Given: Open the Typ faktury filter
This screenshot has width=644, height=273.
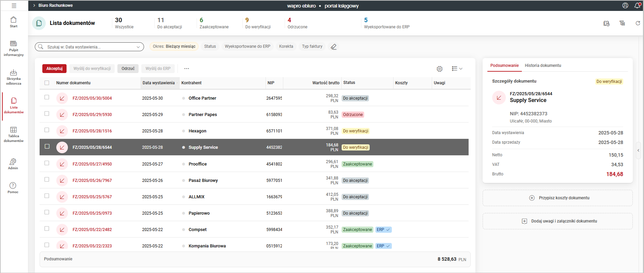Looking at the screenshot, I should [312, 46].
